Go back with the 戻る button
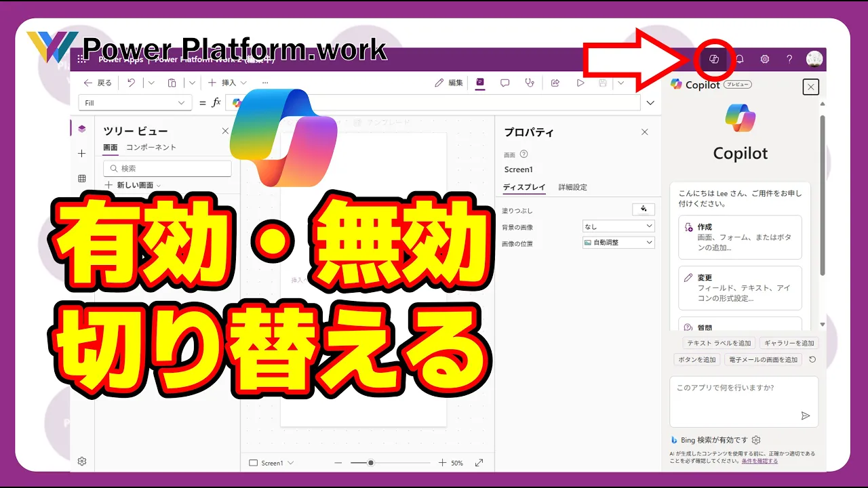The height and width of the screenshot is (488, 868). click(97, 83)
